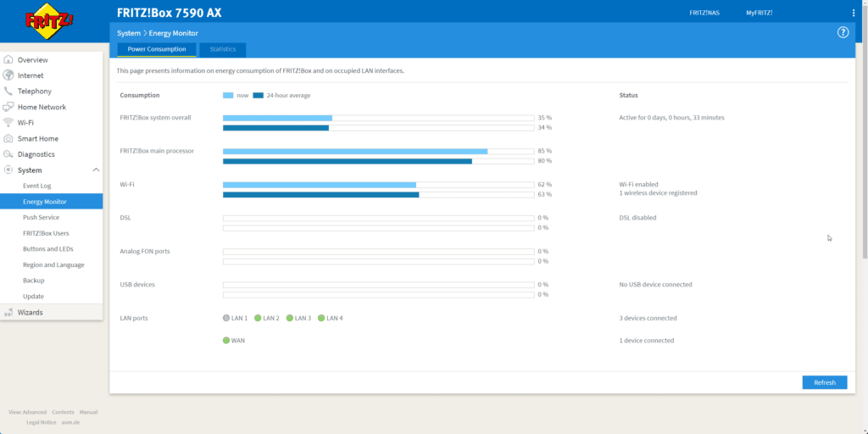Open the three-dot options menu
The width and height of the screenshot is (868, 434).
(x=854, y=13)
